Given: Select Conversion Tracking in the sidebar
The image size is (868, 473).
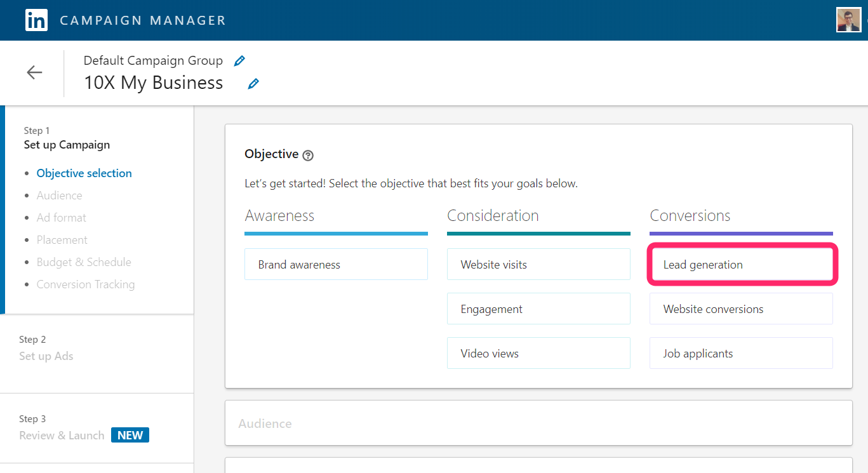Looking at the screenshot, I should coord(86,284).
